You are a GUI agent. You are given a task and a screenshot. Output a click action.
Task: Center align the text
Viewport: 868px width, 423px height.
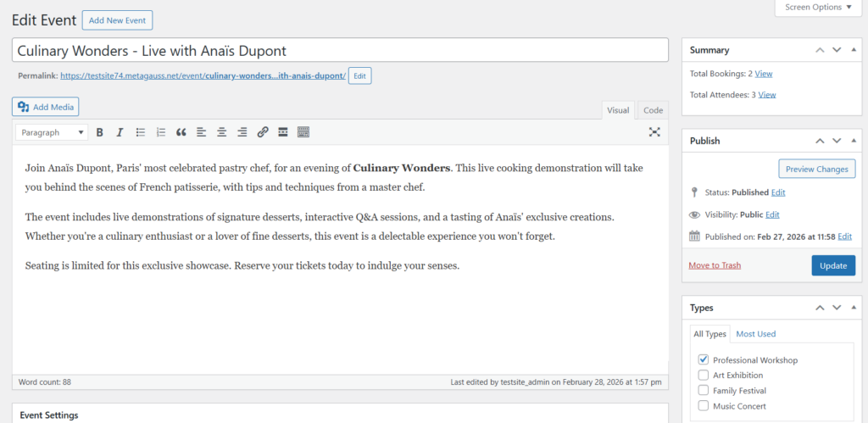[221, 132]
